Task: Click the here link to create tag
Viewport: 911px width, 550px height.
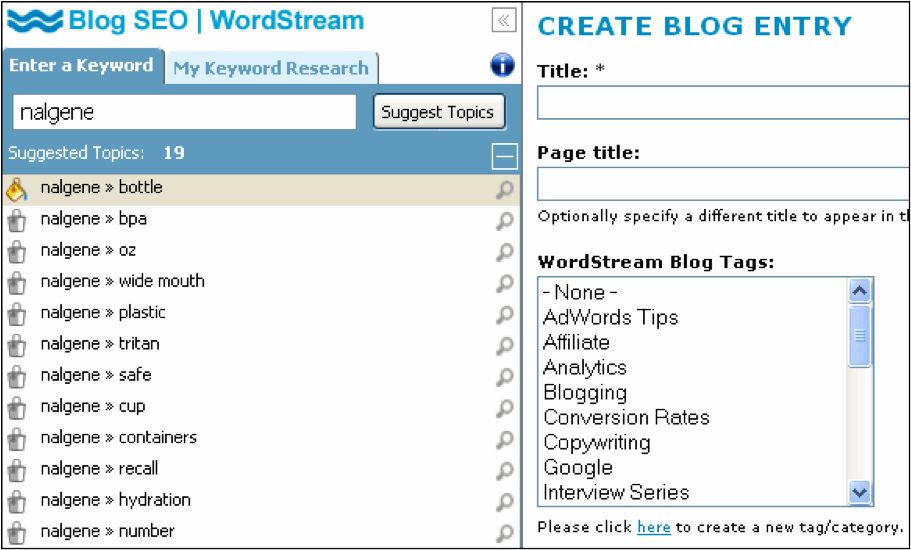Action: point(654,527)
